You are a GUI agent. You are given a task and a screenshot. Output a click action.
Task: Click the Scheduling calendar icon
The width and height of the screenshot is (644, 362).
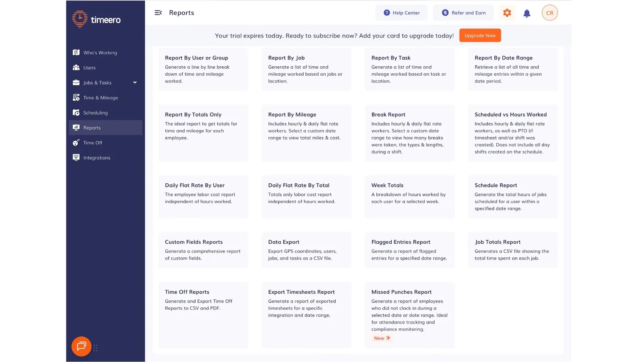pos(76,113)
